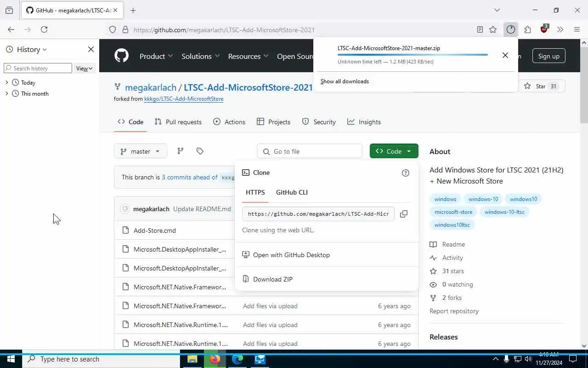Click the Go to file search box
This screenshot has height=368, width=588.
(310, 151)
